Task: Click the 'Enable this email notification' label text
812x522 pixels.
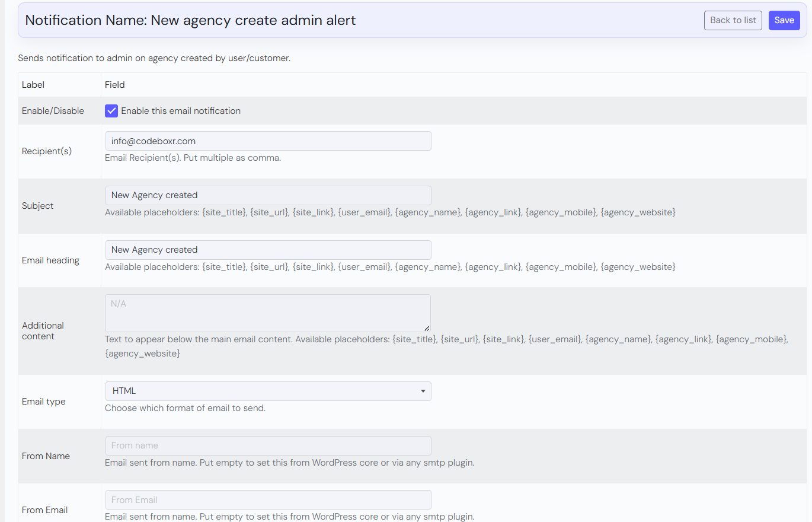Action: [x=181, y=111]
